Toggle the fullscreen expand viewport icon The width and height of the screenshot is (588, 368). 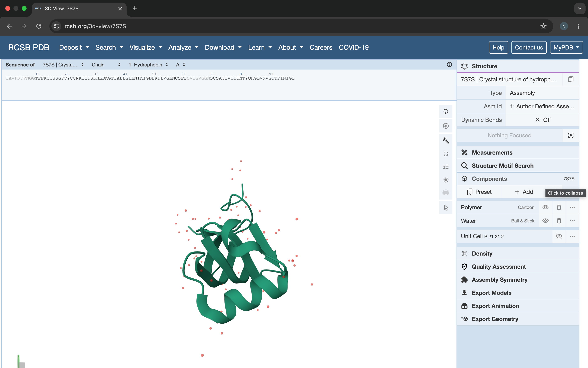pos(446,154)
